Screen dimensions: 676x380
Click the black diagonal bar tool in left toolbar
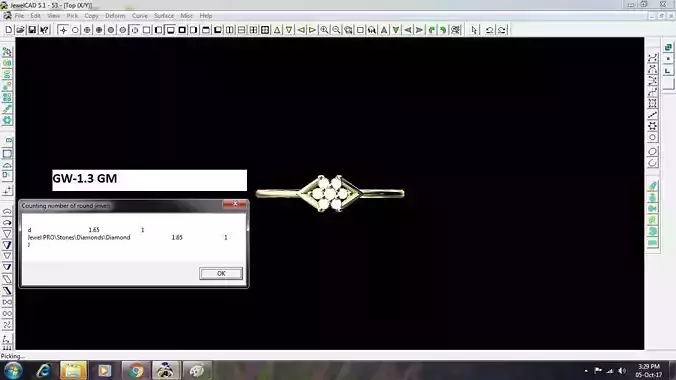point(7,291)
